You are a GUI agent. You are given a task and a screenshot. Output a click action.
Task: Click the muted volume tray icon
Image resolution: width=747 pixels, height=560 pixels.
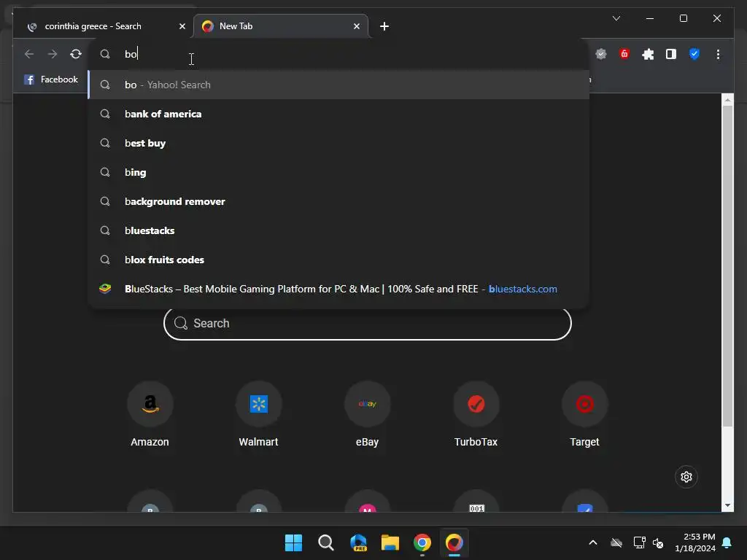659,542
